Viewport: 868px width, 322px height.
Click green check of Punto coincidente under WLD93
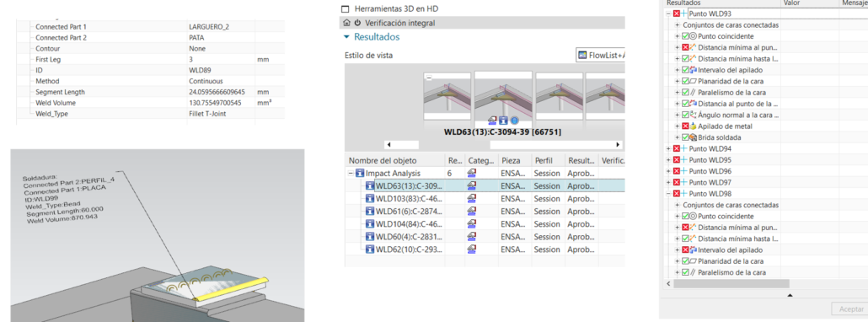685,36
